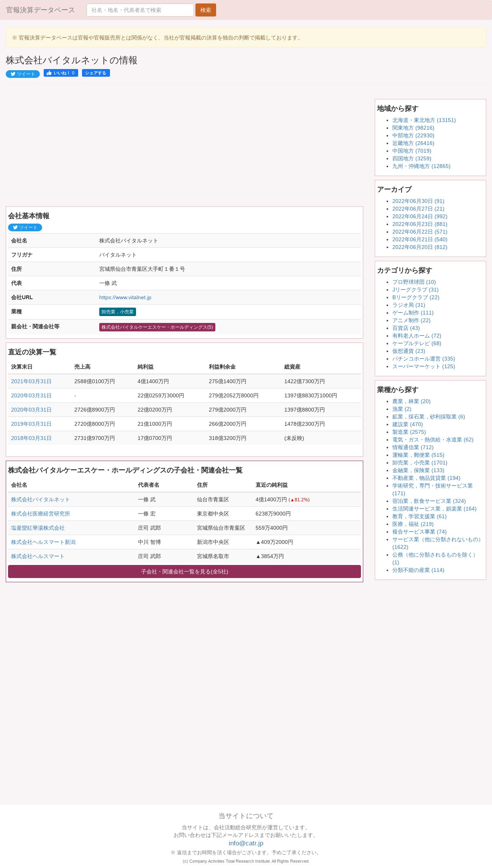
Task: Click the ツイート button under page title
Action: [x=23, y=74]
